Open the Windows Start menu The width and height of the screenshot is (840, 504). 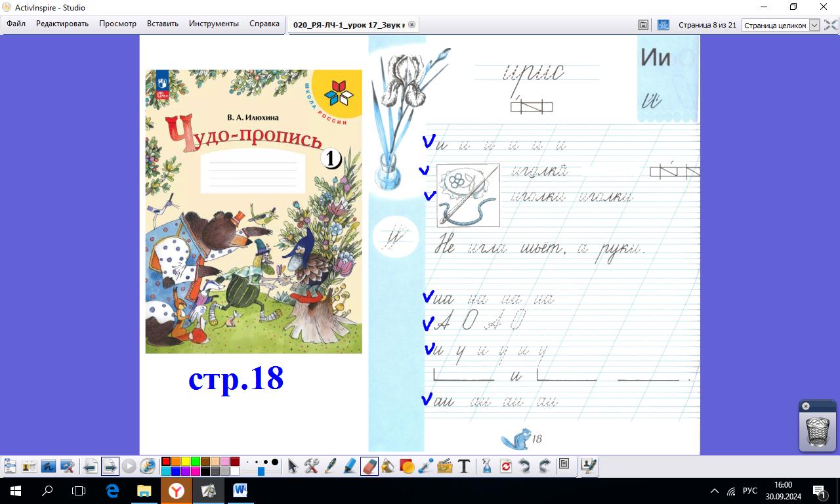pyautogui.click(x=15, y=490)
